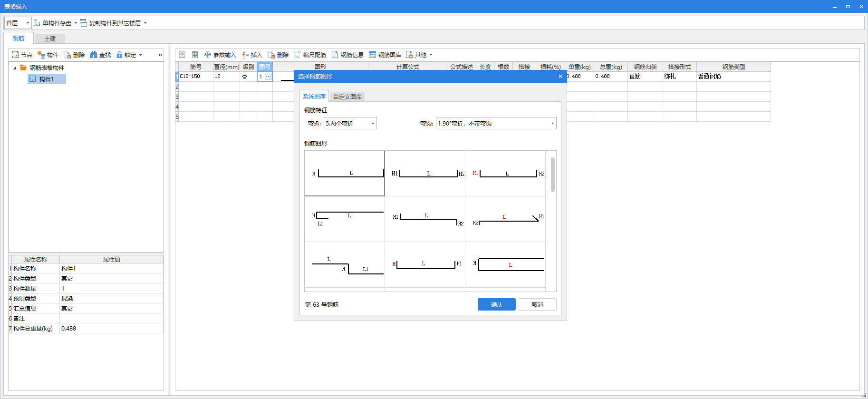Open 钢筋图库 rebar library
868x399 pixels.
point(385,55)
